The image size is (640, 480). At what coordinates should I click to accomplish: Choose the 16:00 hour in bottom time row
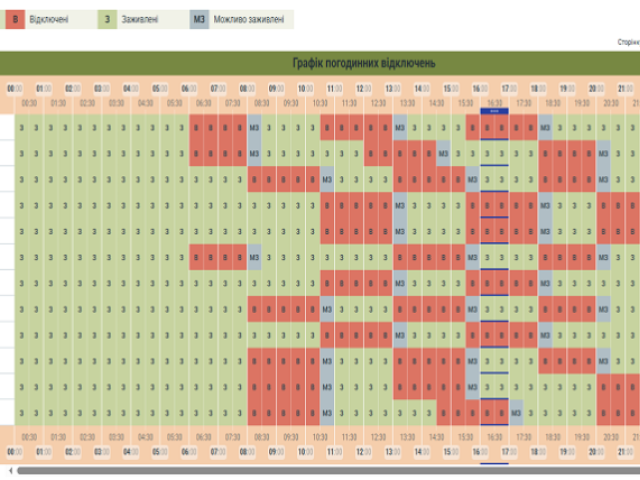point(480,452)
